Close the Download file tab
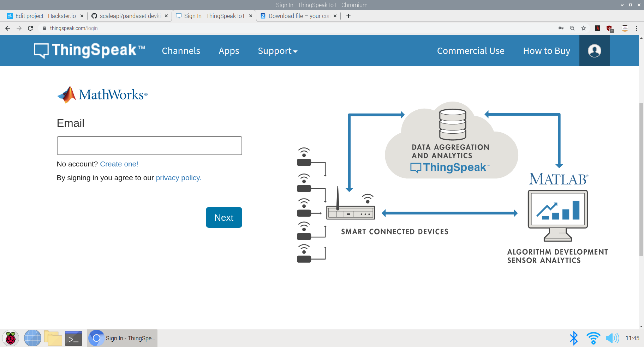644x347 pixels. [x=335, y=16]
